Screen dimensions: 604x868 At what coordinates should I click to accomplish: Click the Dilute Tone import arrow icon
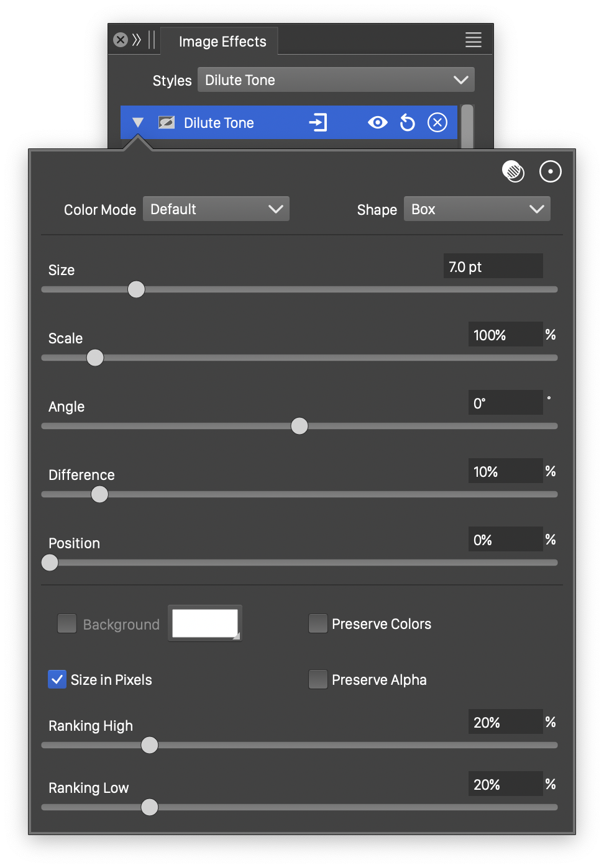pos(318,122)
